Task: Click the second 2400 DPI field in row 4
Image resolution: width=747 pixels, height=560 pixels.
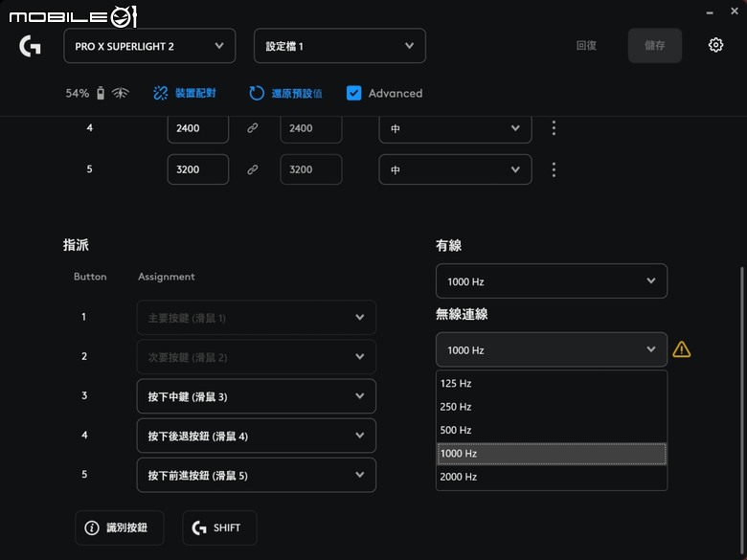Action: (x=310, y=128)
